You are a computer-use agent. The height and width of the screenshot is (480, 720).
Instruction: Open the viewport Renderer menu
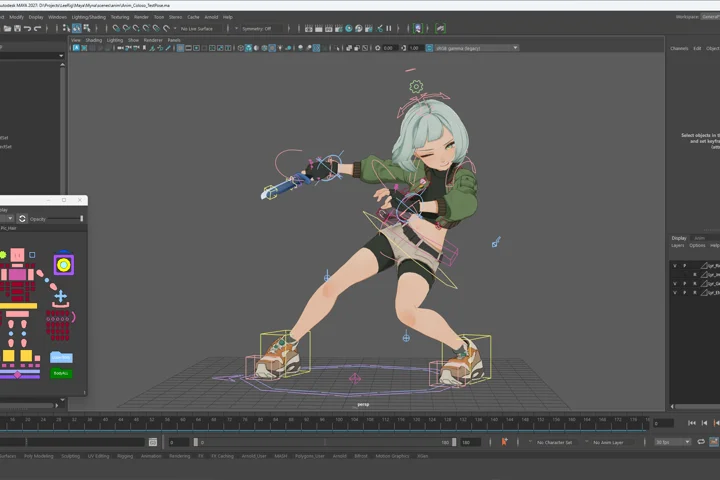click(153, 40)
